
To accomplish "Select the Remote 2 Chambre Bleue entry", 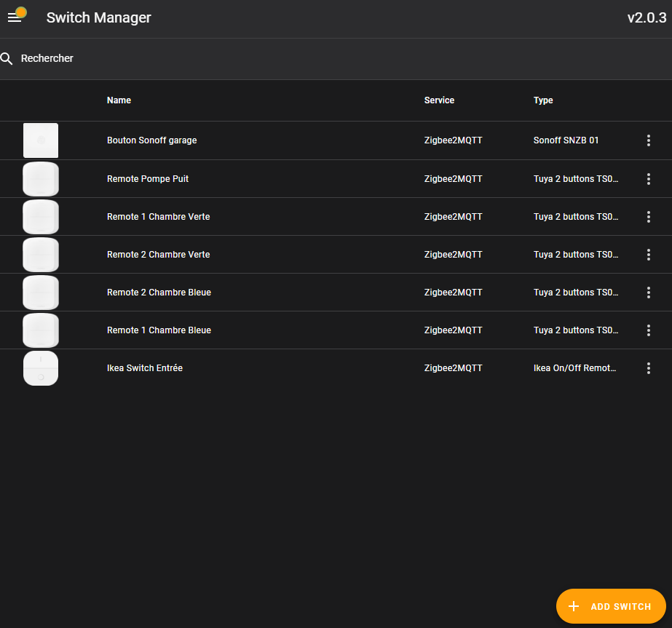I will pyautogui.click(x=159, y=293).
